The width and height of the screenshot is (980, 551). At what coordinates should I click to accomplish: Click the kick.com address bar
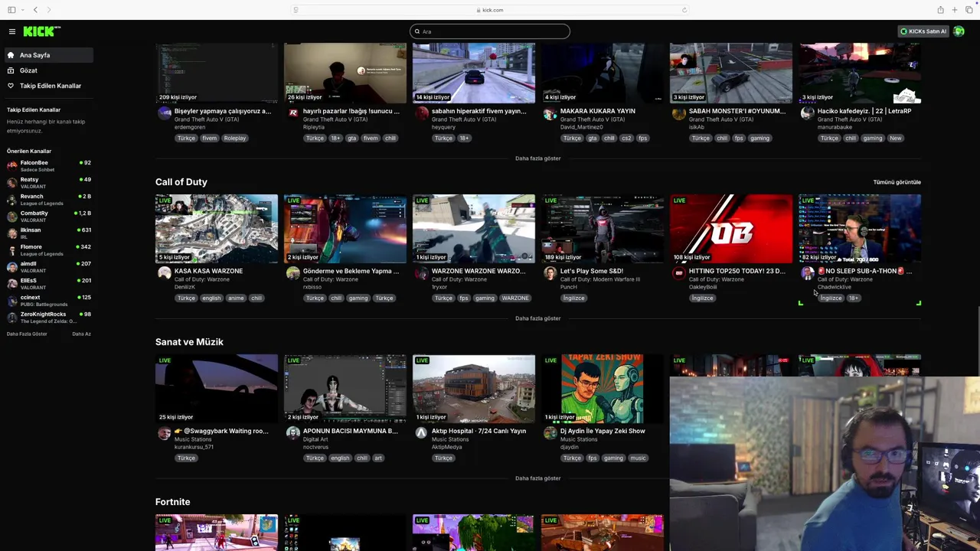click(490, 10)
